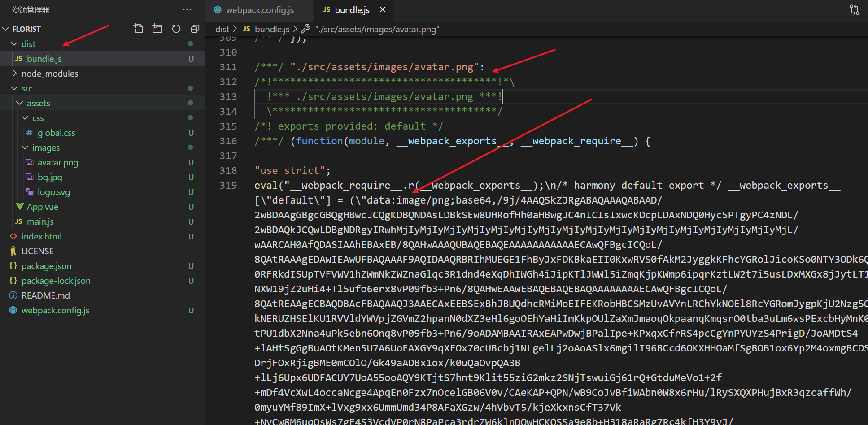The height and width of the screenshot is (425, 868).
Task: Open index.html in the file tree
Action: 102,236
